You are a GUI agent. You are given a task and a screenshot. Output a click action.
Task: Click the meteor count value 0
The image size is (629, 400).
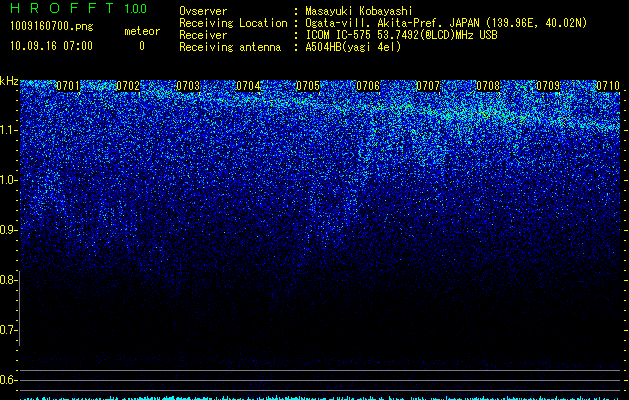pos(142,46)
